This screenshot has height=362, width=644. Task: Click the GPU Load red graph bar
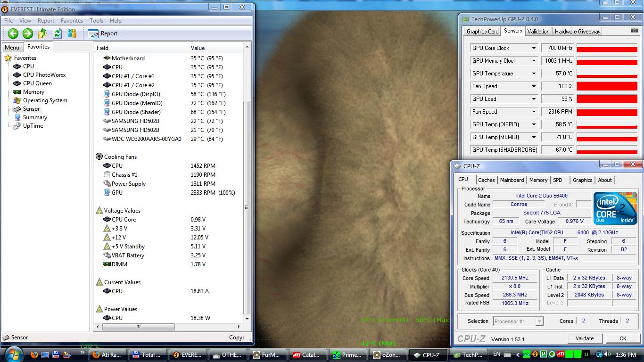[607, 99]
